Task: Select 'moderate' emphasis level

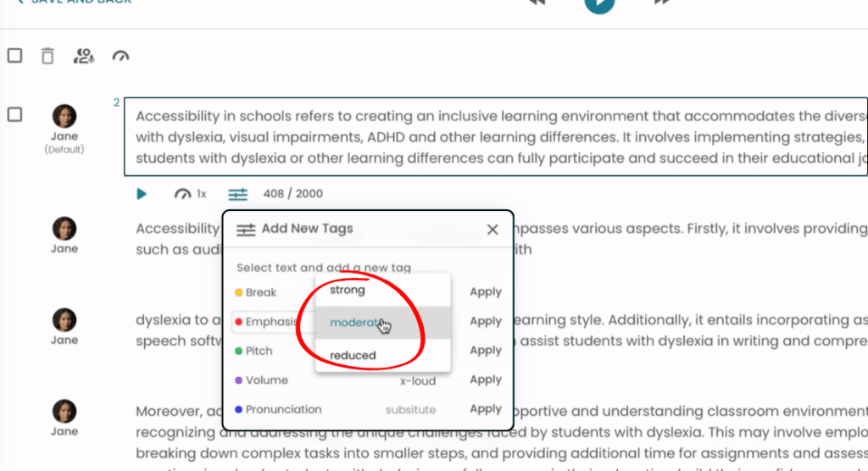Action: (x=354, y=323)
